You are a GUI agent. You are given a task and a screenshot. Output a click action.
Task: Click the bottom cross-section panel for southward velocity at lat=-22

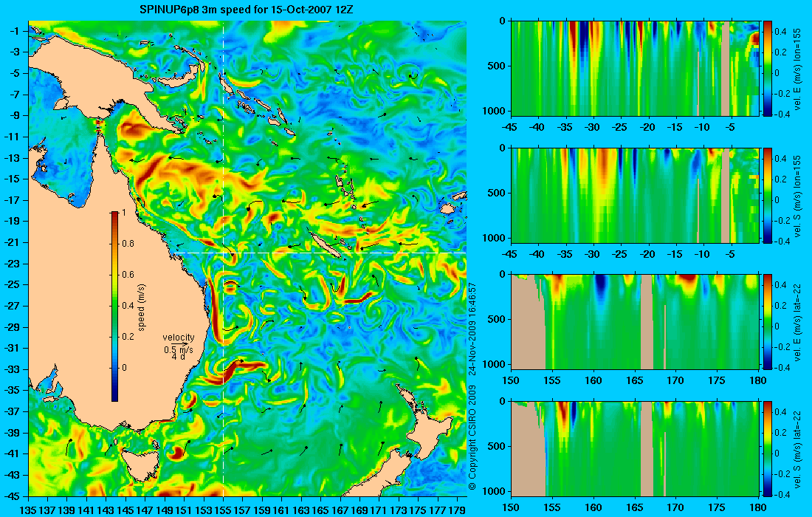635,448
